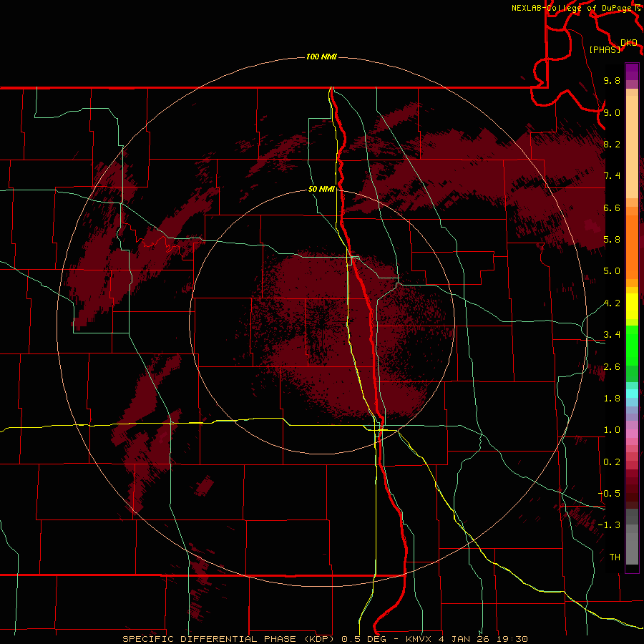Click the 8.2 color scale value
Screen dimensions: 644x644
coord(612,144)
